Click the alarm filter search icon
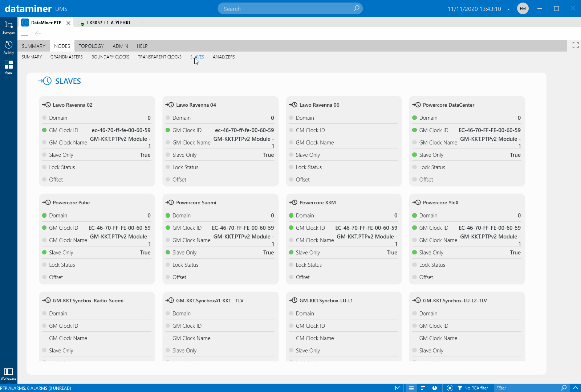 click(x=564, y=388)
